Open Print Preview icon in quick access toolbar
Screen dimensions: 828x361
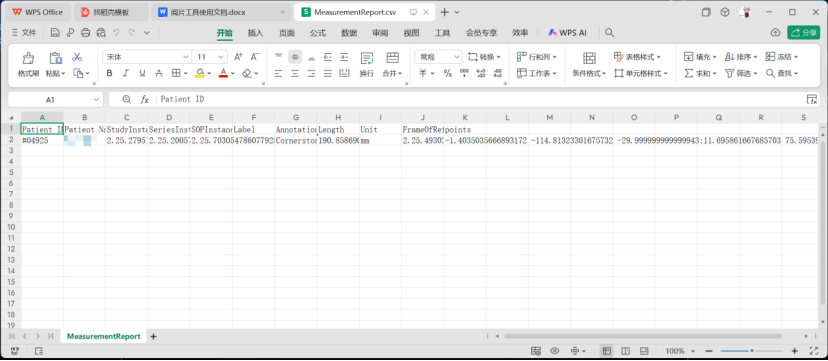[101, 33]
